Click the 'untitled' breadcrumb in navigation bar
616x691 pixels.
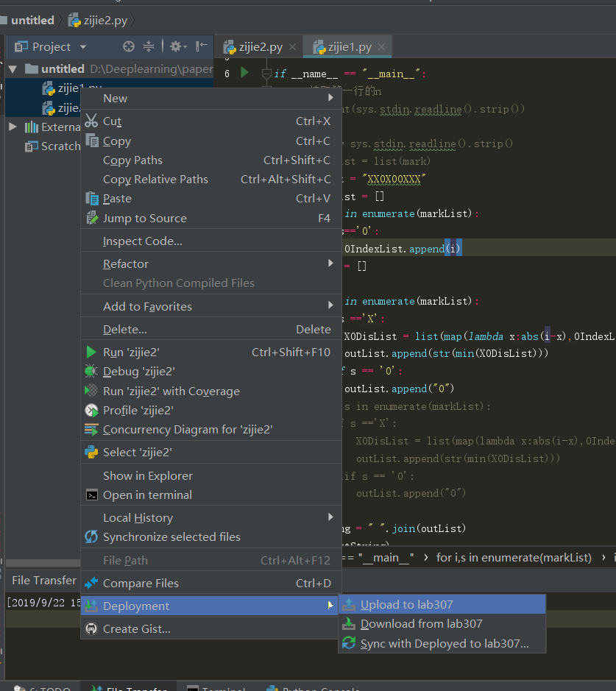pyautogui.click(x=32, y=21)
